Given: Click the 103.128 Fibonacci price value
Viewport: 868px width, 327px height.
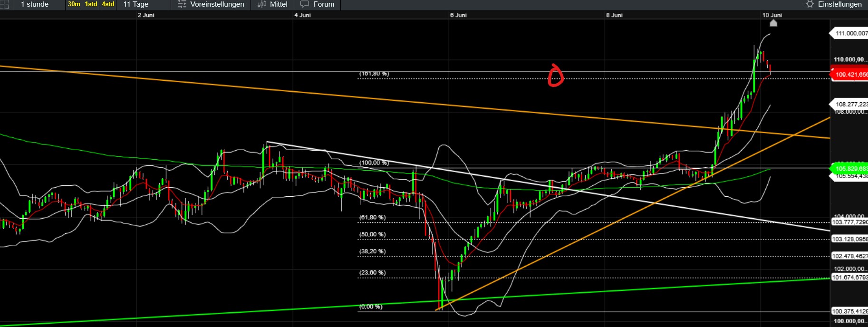Looking at the screenshot, I should tap(849, 239).
